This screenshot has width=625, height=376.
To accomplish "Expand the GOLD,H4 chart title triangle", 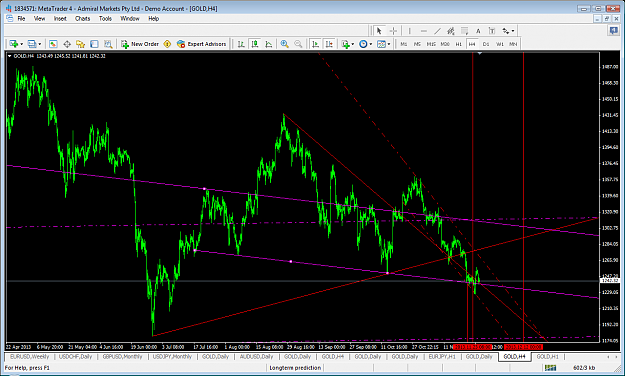I will point(10,56).
